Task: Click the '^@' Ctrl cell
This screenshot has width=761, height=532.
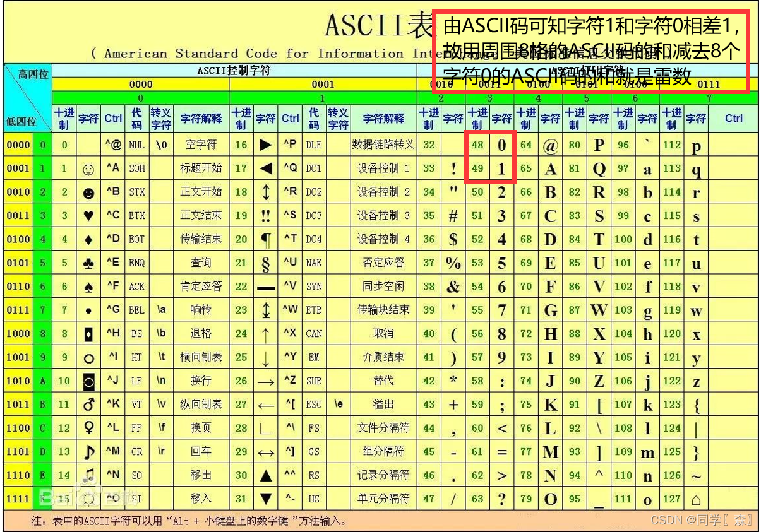Action: tap(113, 145)
